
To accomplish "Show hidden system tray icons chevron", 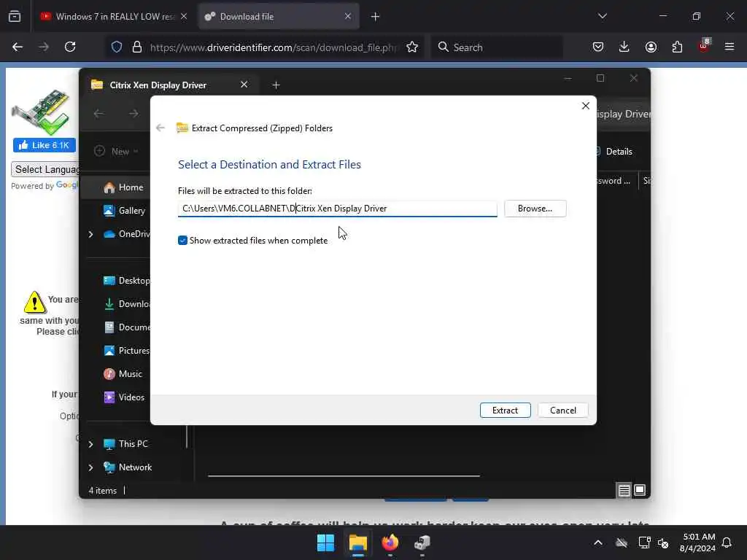I will coord(598,542).
